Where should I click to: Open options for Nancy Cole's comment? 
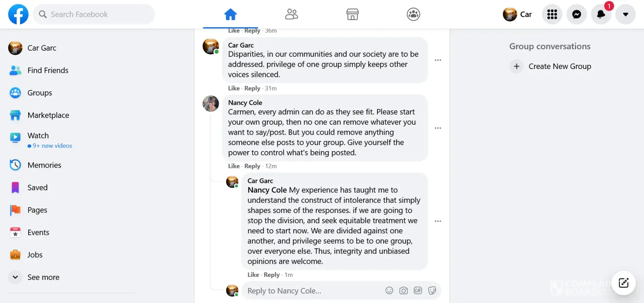(x=438, y=128)
